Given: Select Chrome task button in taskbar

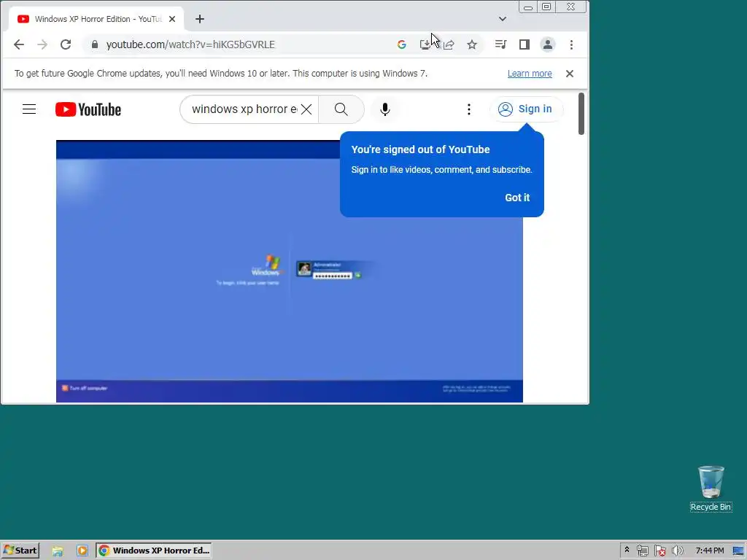Looking at the screenshot, I should pyautogui.click(x=154, y=551).
